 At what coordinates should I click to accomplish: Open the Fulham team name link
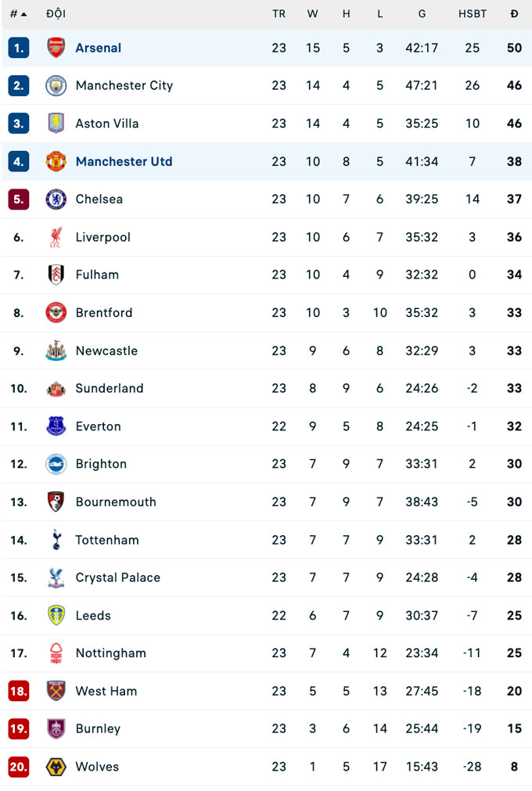click(x=97, y=275)
